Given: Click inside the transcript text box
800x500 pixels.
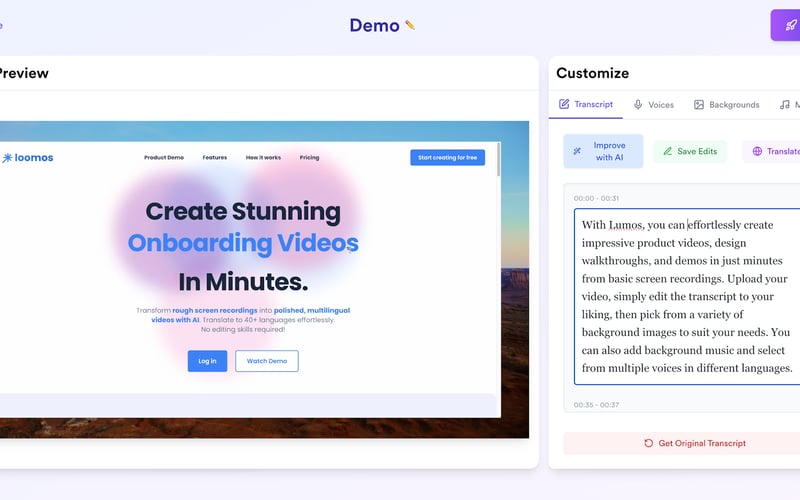Looking at the screenshot, I should [687, 296].
